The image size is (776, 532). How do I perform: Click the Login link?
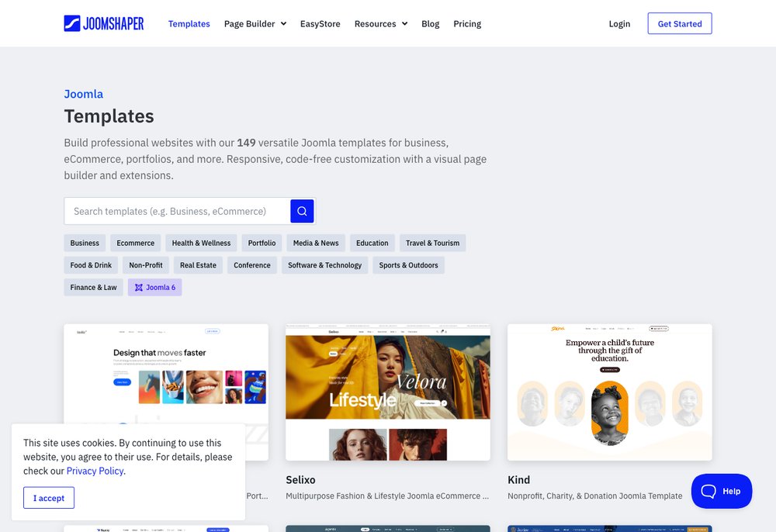pos(619,24)
